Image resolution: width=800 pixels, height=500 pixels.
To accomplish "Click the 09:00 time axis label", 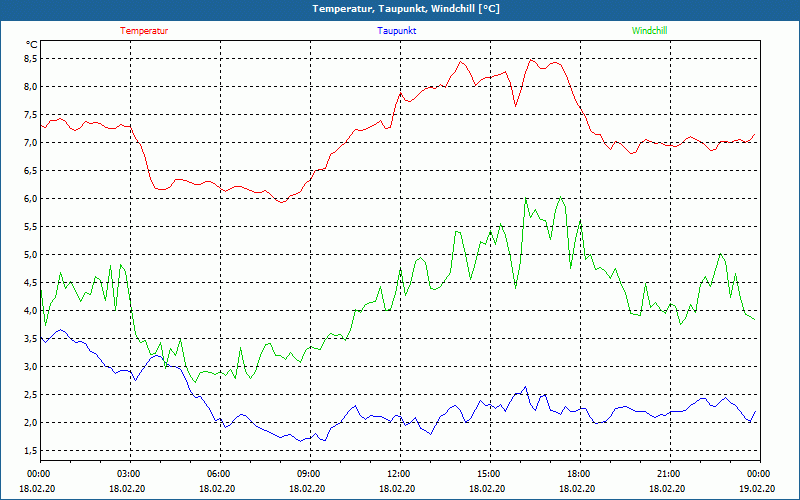I will pyautogui.click(x=307, y=474).
